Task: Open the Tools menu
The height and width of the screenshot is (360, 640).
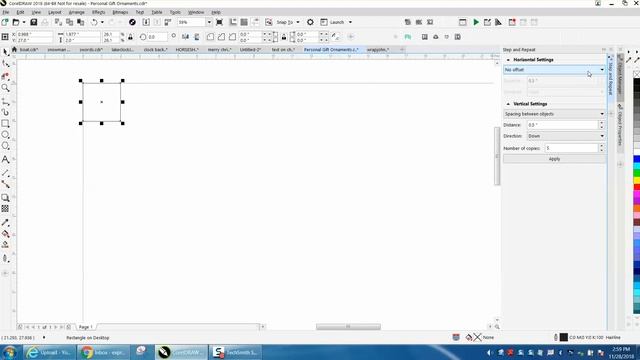Action: click(175, 12)
